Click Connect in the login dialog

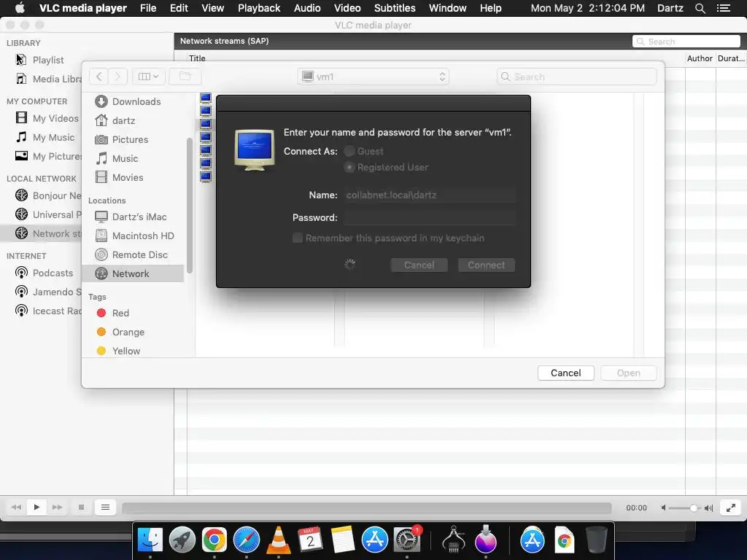[487, 265]
